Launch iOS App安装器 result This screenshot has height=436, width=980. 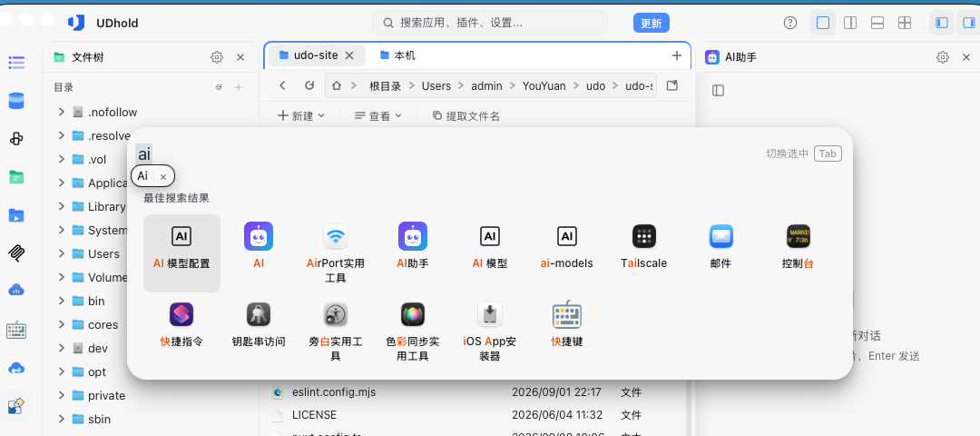point(490,331)
